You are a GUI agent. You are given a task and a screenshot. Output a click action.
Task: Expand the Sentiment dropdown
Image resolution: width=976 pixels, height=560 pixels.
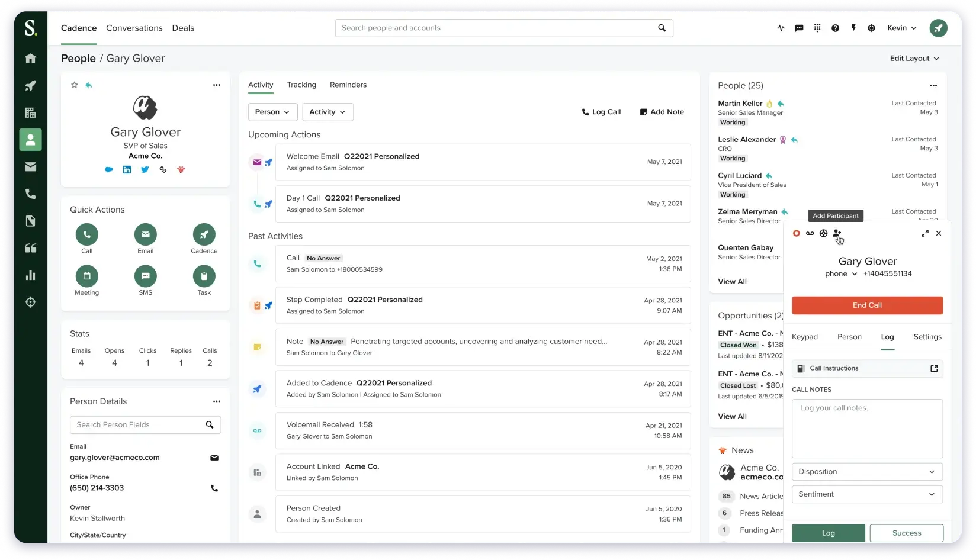point(867,494)
